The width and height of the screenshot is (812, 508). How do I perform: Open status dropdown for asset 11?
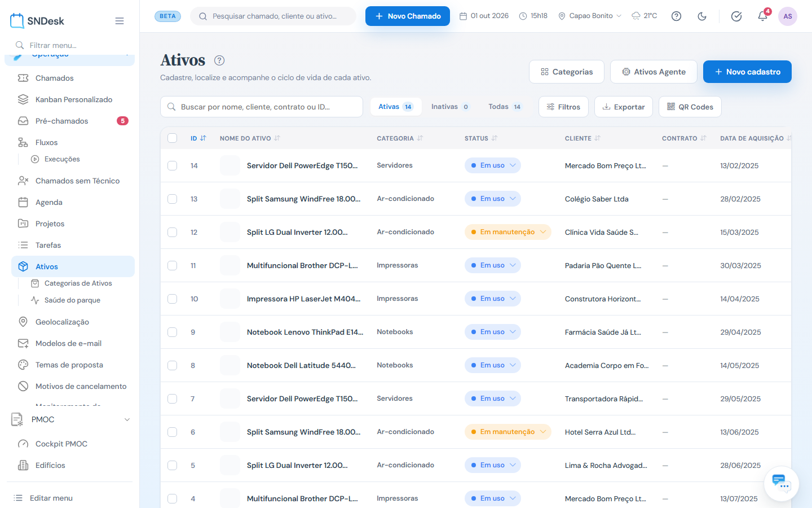(493, 265)
